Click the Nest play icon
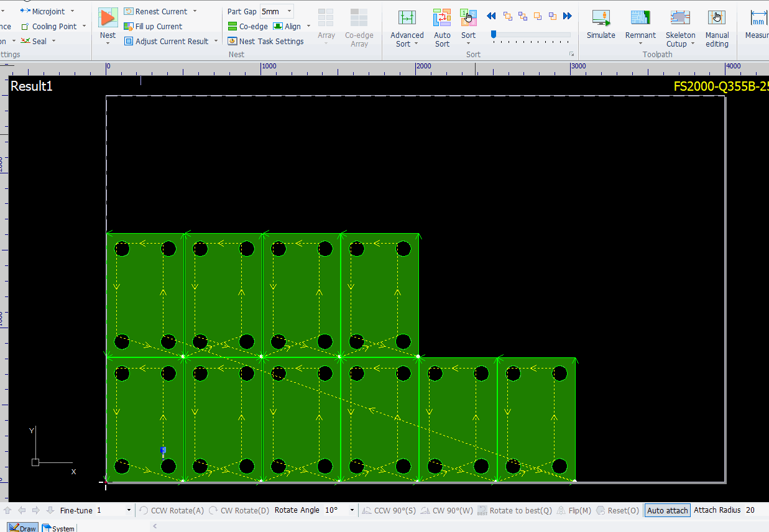 (x=108, y=17)
